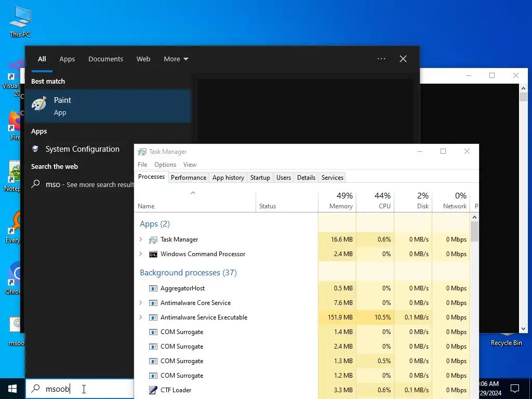
Task: Close the search panel with X
Action: [403, 59]
